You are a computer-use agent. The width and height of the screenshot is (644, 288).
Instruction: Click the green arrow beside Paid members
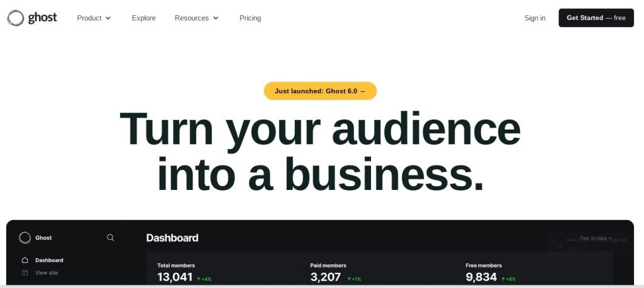[348, 279]
